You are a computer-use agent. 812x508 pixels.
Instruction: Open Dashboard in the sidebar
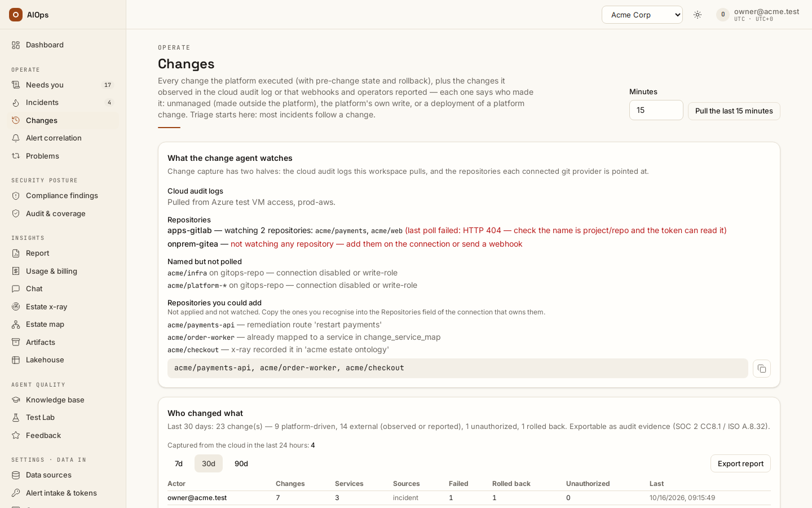[63, 45]
